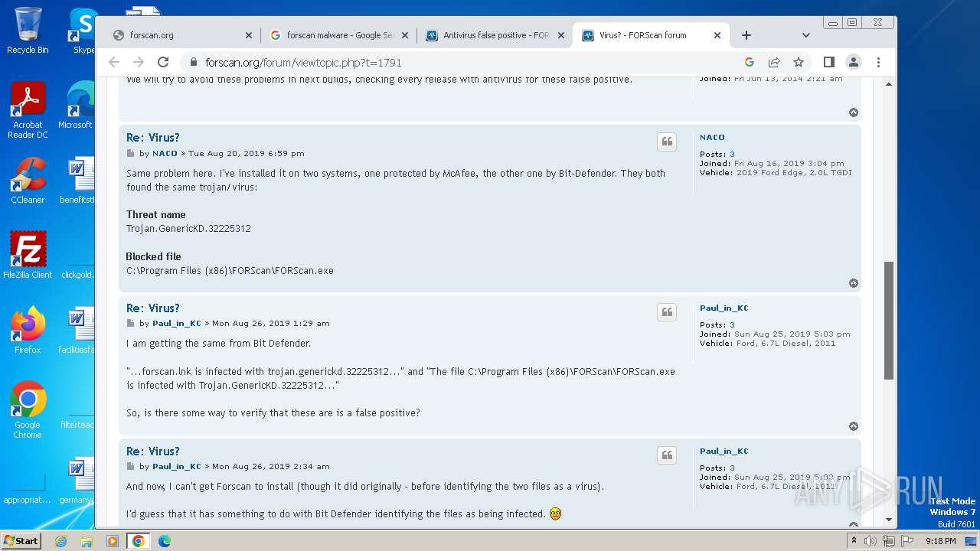Select the blocked file path FORScan.exe text
The width and height of the screenshot is (980, 551).
coord(230,271)
